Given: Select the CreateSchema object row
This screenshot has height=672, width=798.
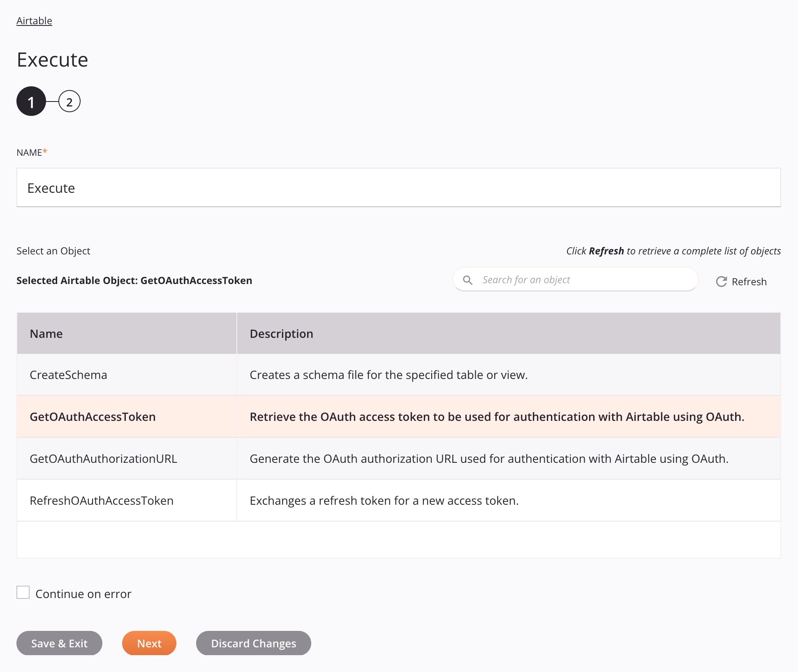Looking at the screenshot, I should (x=398, y=375).
